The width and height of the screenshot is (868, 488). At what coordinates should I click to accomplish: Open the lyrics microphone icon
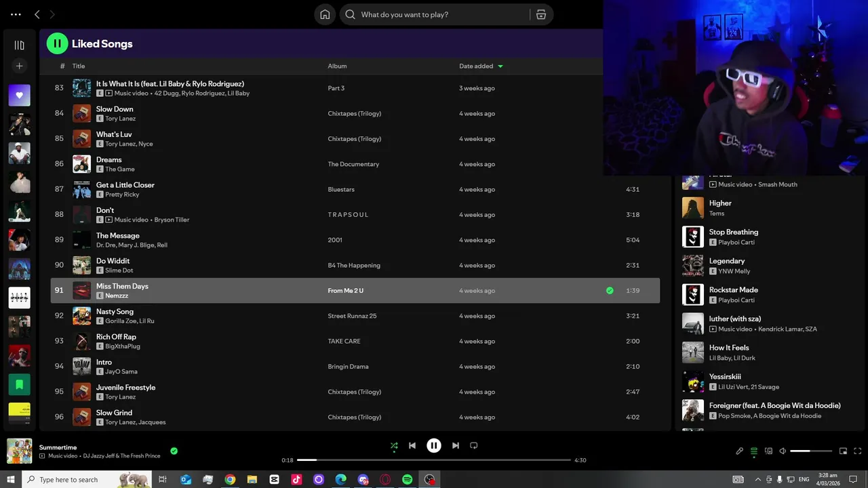tap(740, 451)
